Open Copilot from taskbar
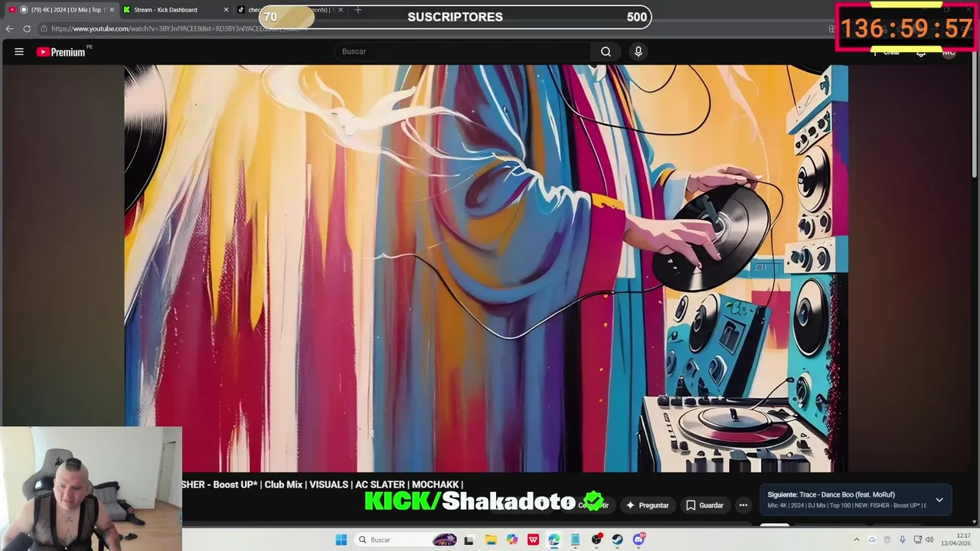Image resolution: width=980 pixels, height=551 pixels. point(512,540)
